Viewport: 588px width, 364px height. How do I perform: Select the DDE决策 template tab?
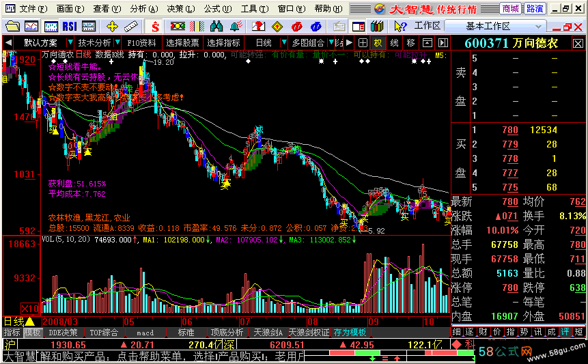[63, 333]
